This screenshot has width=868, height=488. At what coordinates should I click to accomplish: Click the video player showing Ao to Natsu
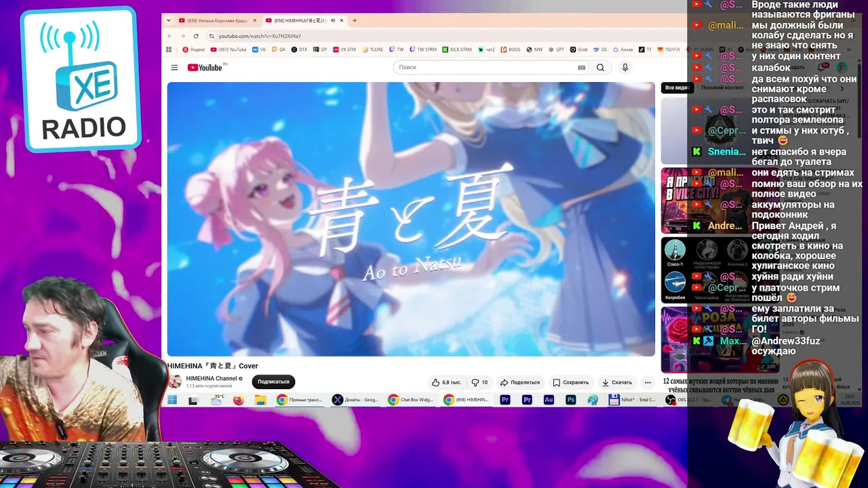click(x=411, y=219)
